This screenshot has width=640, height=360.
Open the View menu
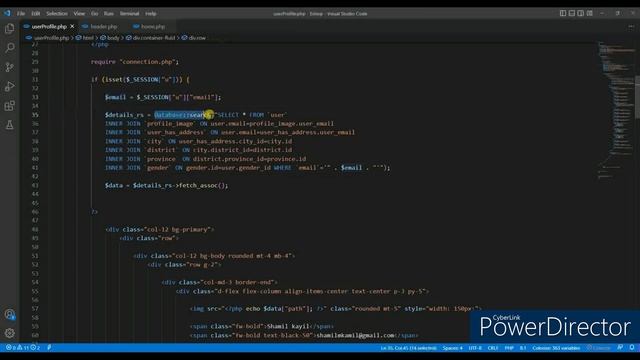(79, 13)
